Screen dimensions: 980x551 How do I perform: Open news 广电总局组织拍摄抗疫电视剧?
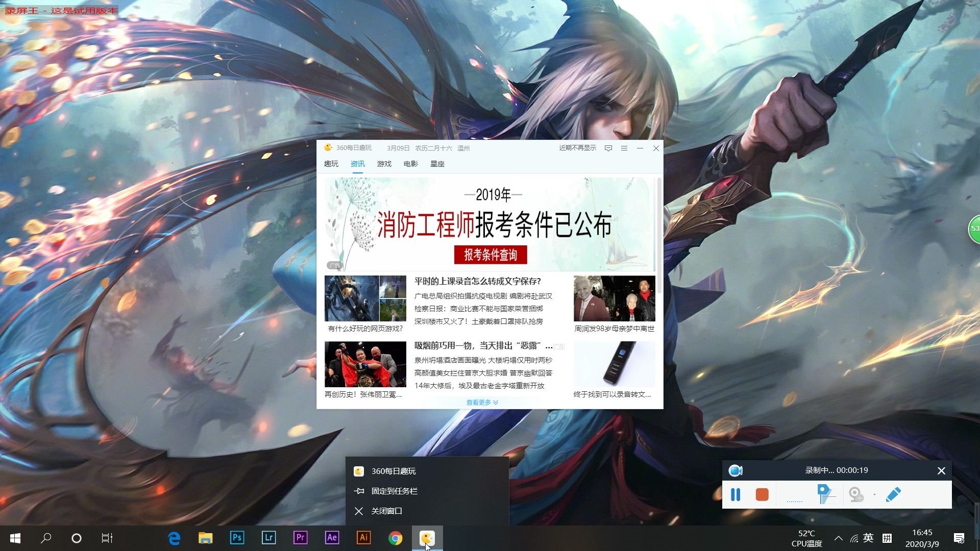click(483, 296)
